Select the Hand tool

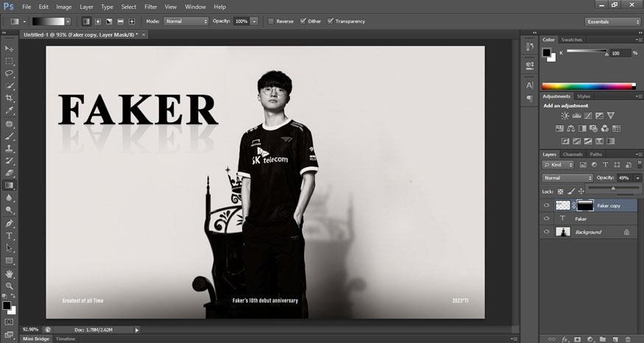tap(9, 274)
